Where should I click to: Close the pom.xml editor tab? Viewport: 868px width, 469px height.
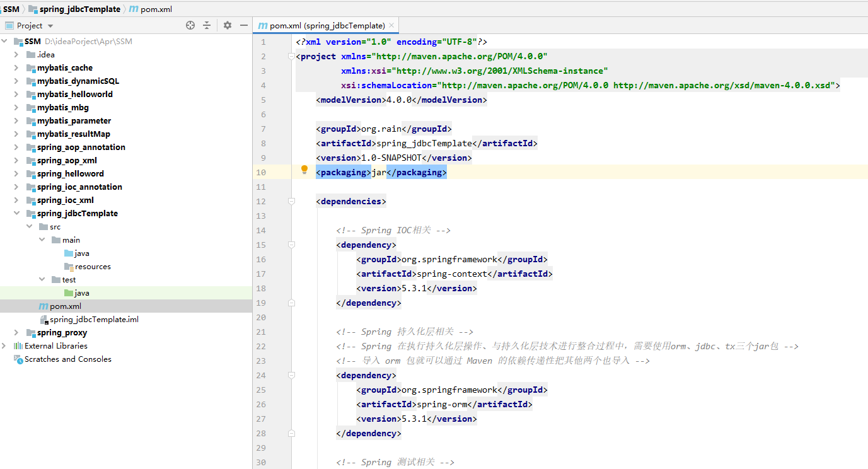coord(391,25)
